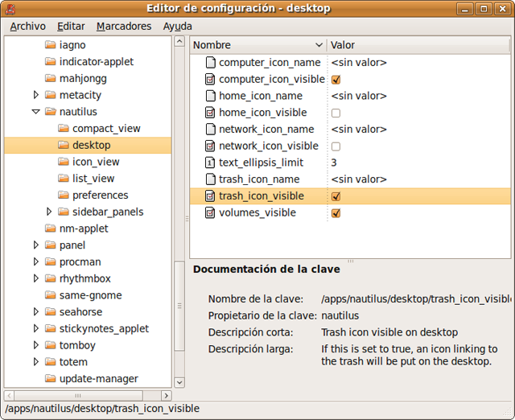Screen dimensions: 515x420
Task: Click the Valor column header
Action: tap(418, 45)
